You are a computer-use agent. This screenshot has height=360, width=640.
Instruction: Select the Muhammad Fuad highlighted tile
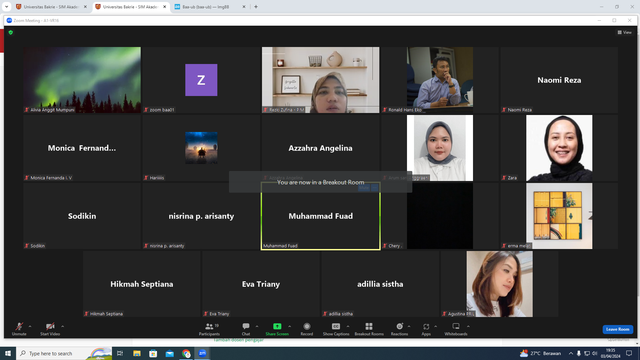pyautogui.click(x=320, y=216)
